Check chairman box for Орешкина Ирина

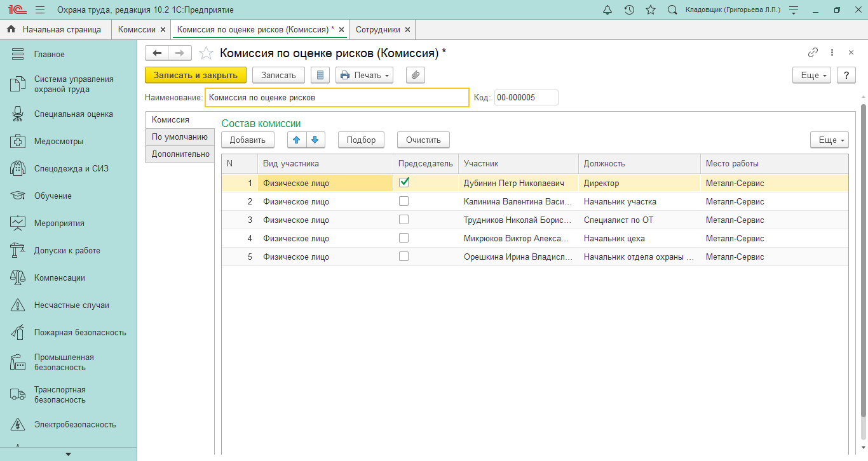(x=403, y=257)
